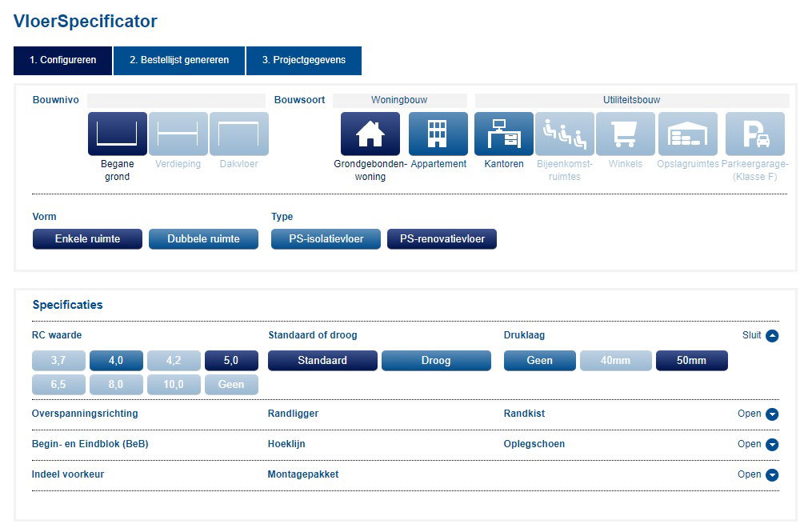
Task: Expand the Overspanningsrichting row
Action: [x=772, y=414]
